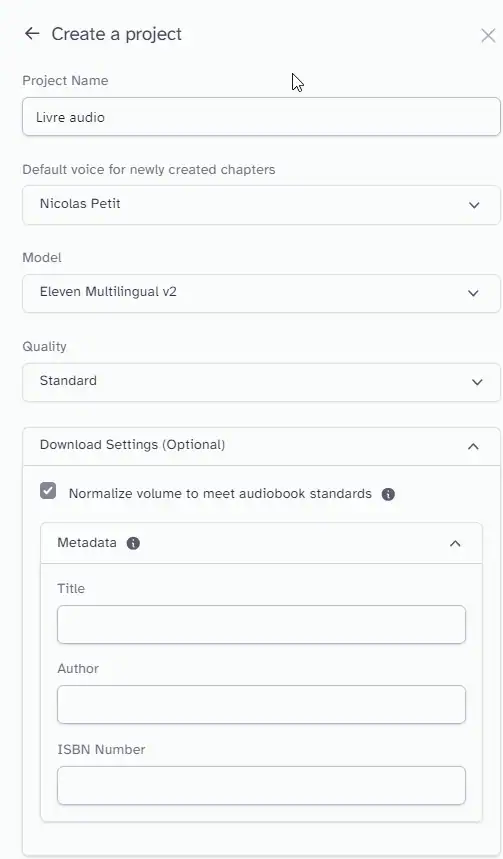The width and height of the screenshot is (503, 859).
Task: Click the chevron arrow in the Model selector
Action: pyautogui.click(x=473, y=293)
